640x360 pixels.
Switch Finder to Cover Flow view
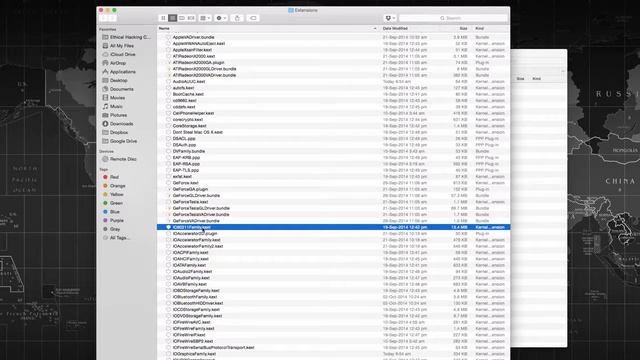tap(191, 18)
